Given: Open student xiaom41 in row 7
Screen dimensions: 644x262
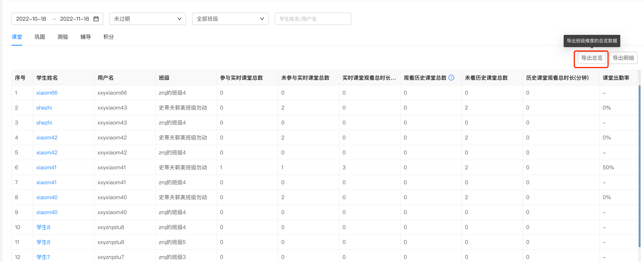Looking at the screenshot, I should (46, 183).
